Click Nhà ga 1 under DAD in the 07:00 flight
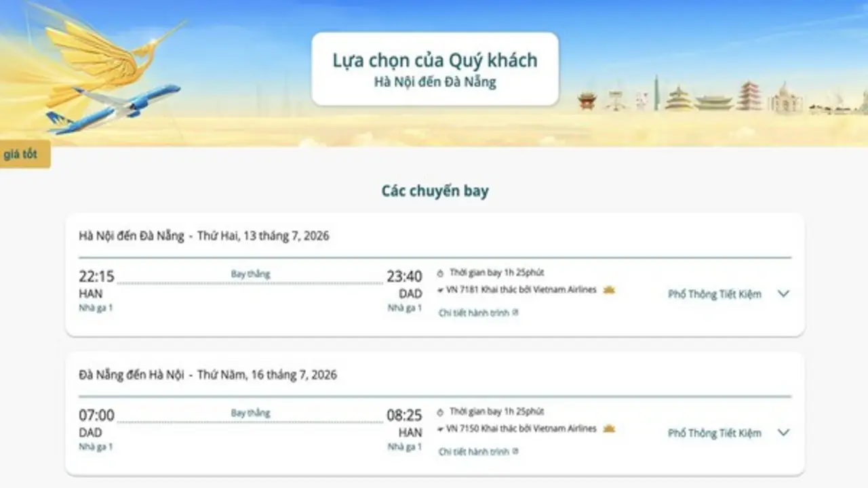 (96, 447)
